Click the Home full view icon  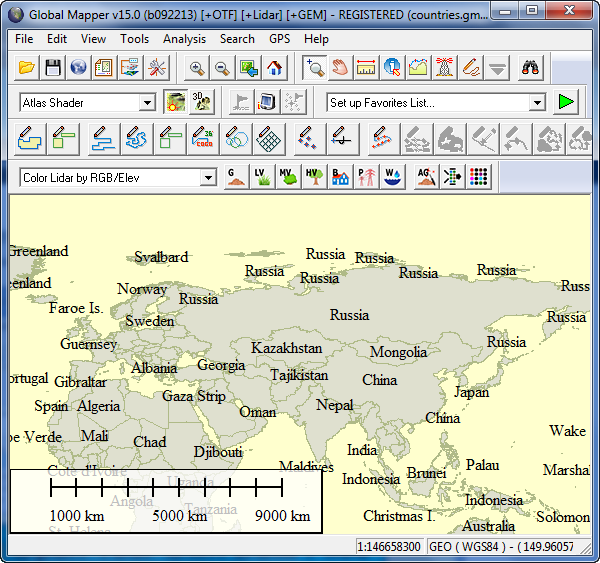[x=273, y=68]
